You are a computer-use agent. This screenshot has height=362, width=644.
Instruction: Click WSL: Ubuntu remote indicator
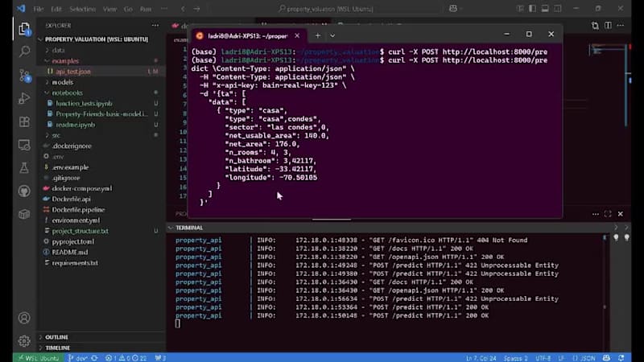pyautogui.click(x=39, y=358)
